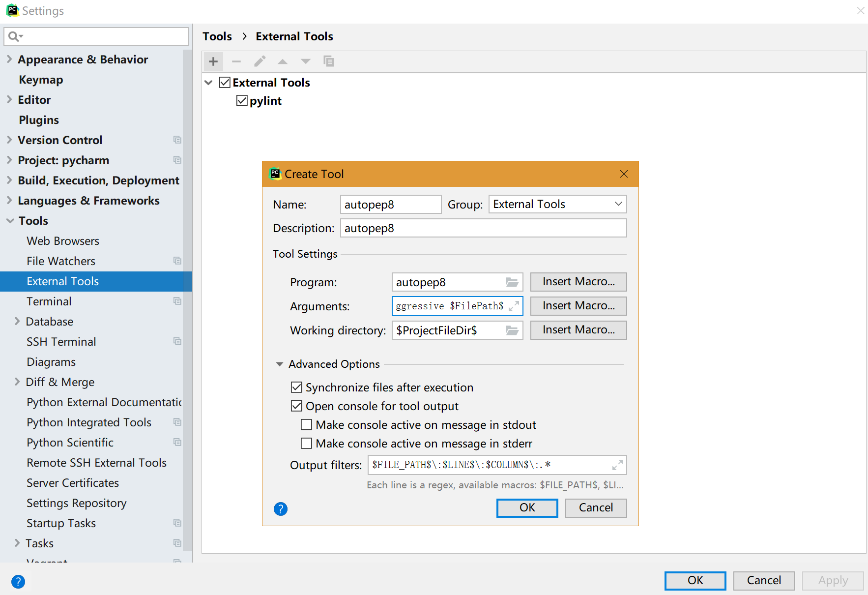The image size is (868, 595).
Task: Click project-level icon beside Python Integrated Tools
Action: 177,422
